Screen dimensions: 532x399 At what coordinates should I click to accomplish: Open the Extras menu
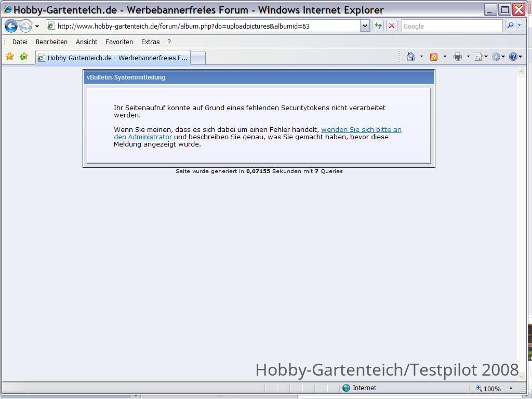[150, 42]
